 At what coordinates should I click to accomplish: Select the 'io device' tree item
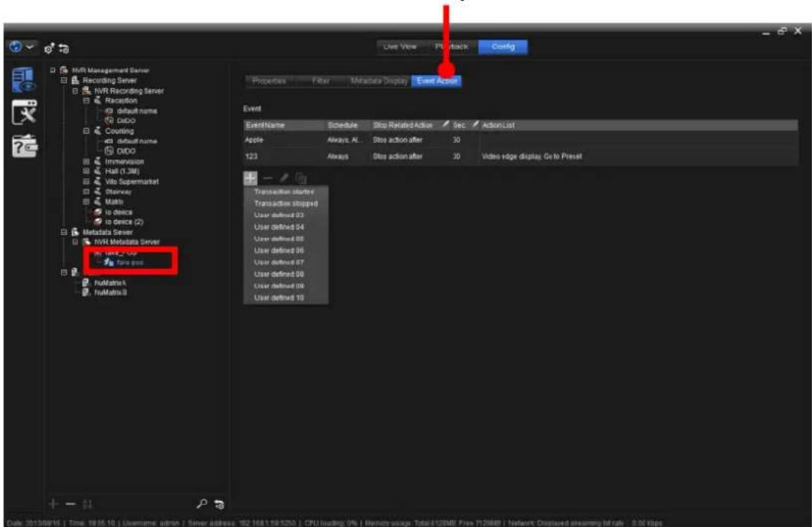pyautogui.click(x=118, y=213)
